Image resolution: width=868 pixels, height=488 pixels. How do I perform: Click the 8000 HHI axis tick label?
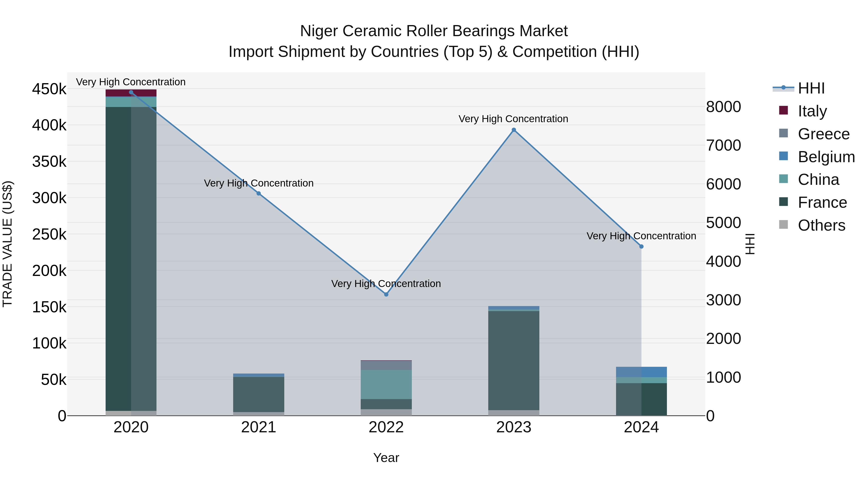(723, 107)
